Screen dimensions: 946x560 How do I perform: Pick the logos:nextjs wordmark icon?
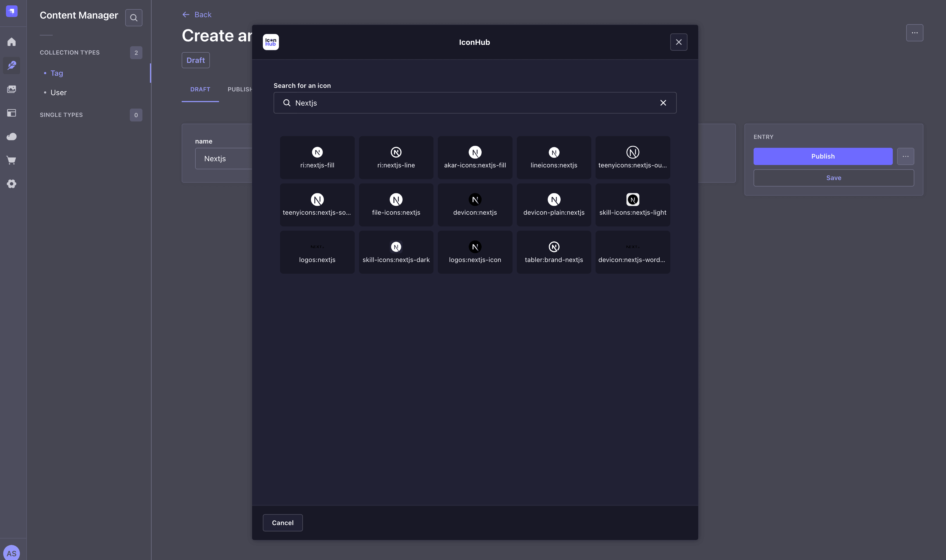point(317,252)
